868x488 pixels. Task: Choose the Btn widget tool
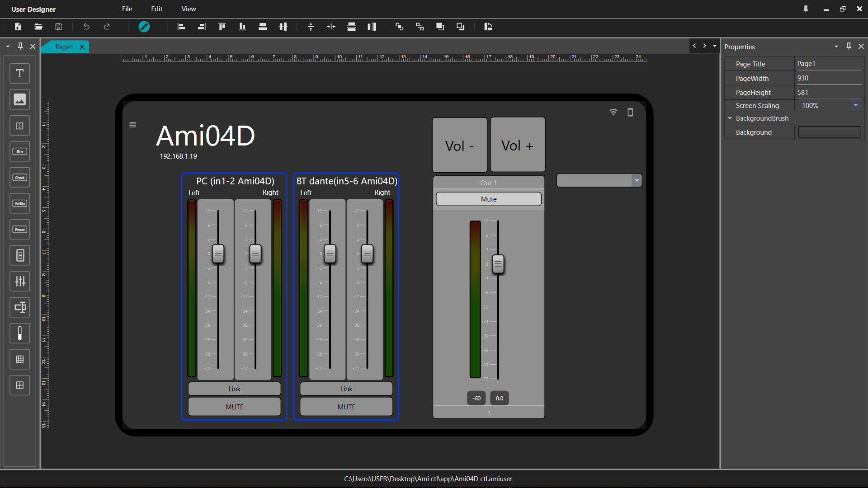(x=20, y=151)
